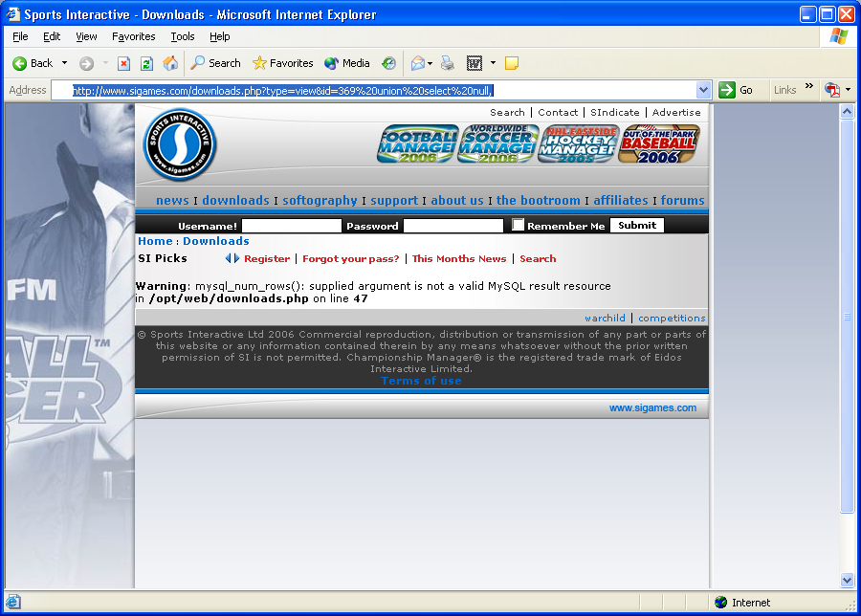
Task: Open the Mail dropdown arrow
Action: pos(430,64)
